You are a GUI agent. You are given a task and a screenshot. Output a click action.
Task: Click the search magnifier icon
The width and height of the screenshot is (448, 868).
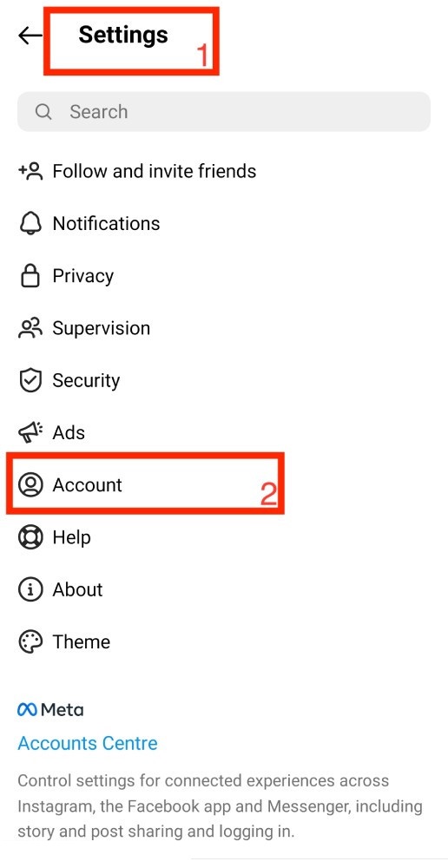[x=43, y=112]
